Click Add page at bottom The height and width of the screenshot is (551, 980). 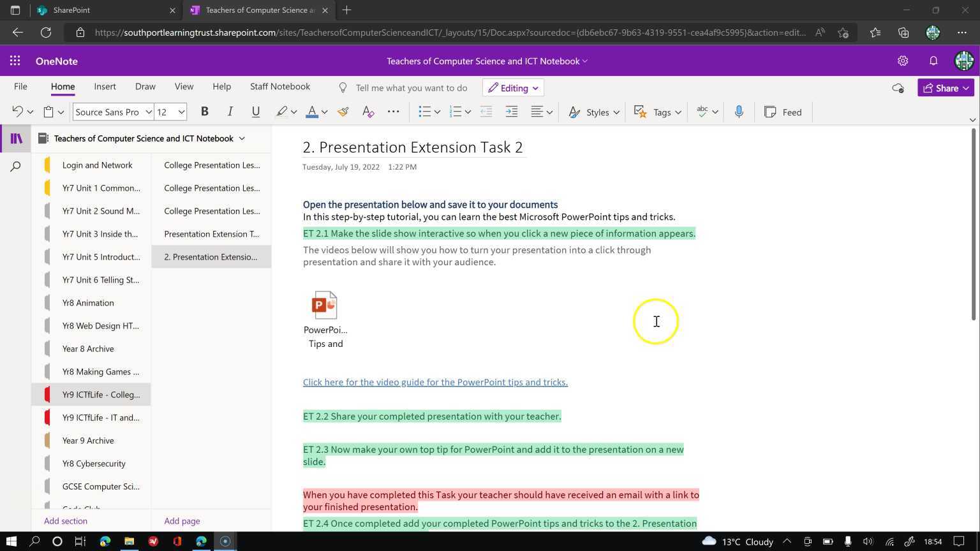coord(182,521)
